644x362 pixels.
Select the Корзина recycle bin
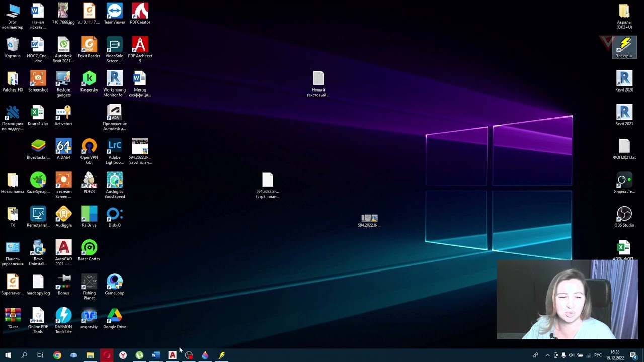(13, 47)
